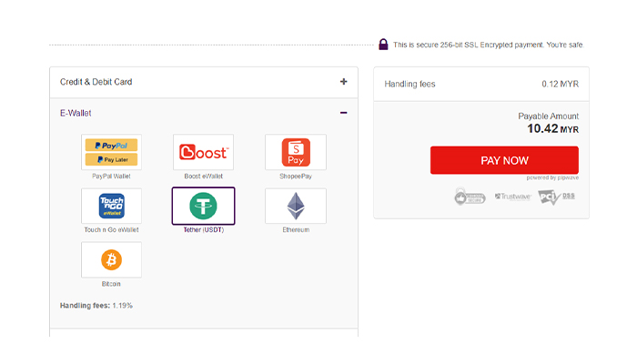Click the E-Wallet section heading

pos(76,113)
